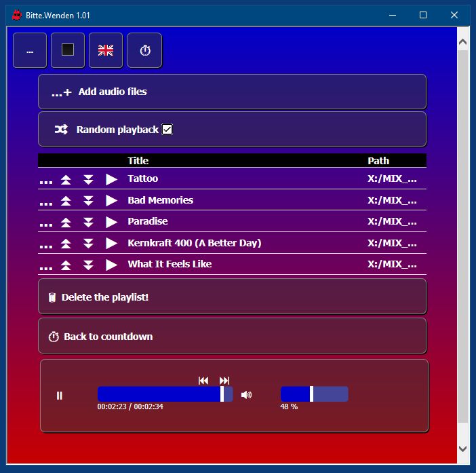Move What It Feels Like up

66,265
